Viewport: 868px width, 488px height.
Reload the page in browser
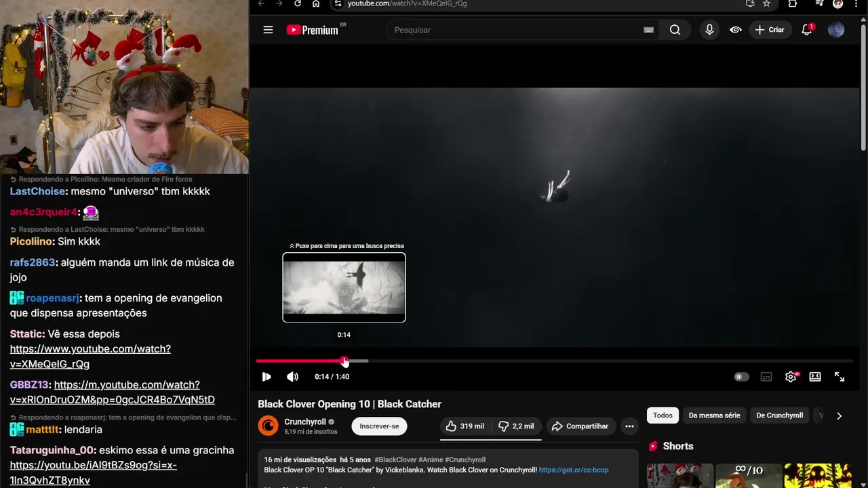(297, 3)
